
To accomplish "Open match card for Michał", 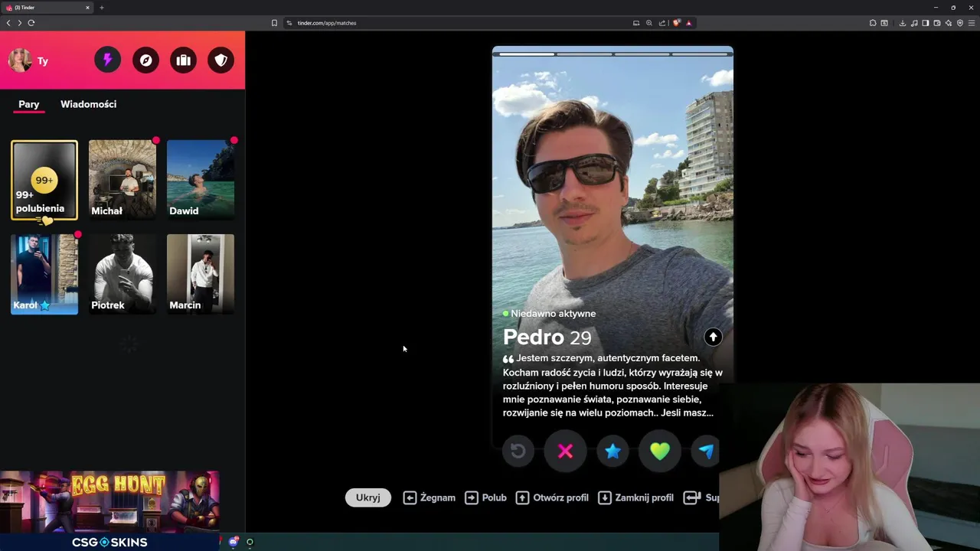I will coord(122,180).
